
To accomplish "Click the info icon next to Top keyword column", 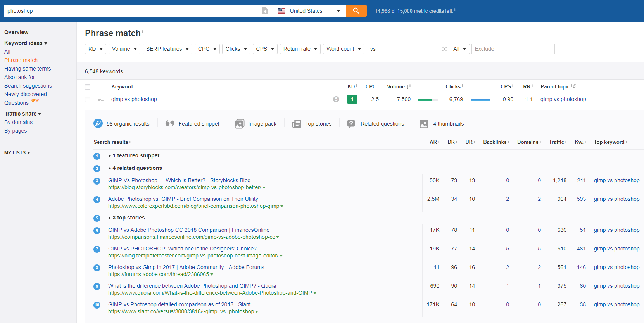I will 626,141.
